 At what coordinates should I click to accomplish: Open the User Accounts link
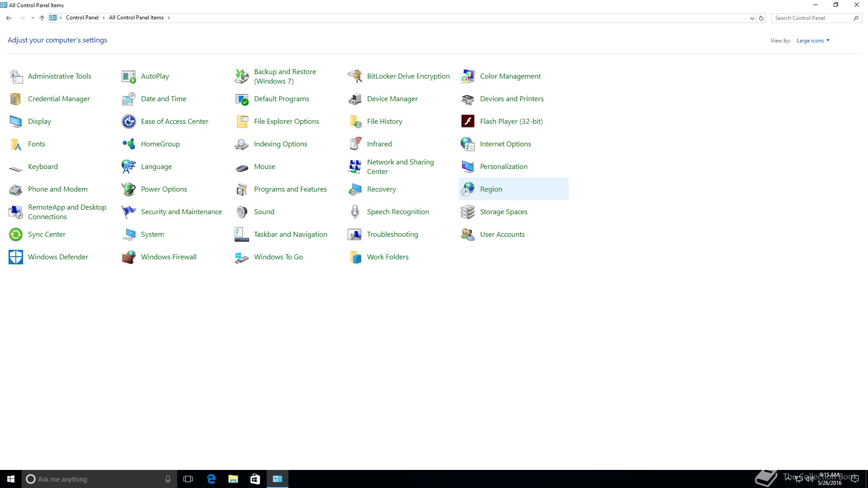(x=502, y=235)
